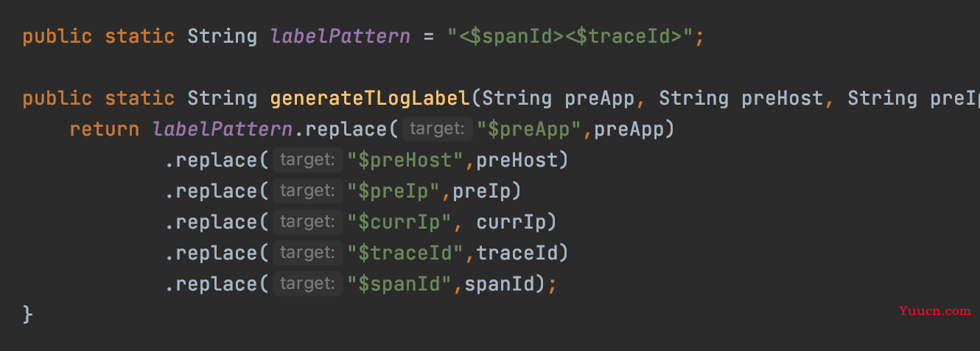
Task: Click the currIp argument in the replace call
Action: coord(511,222)
